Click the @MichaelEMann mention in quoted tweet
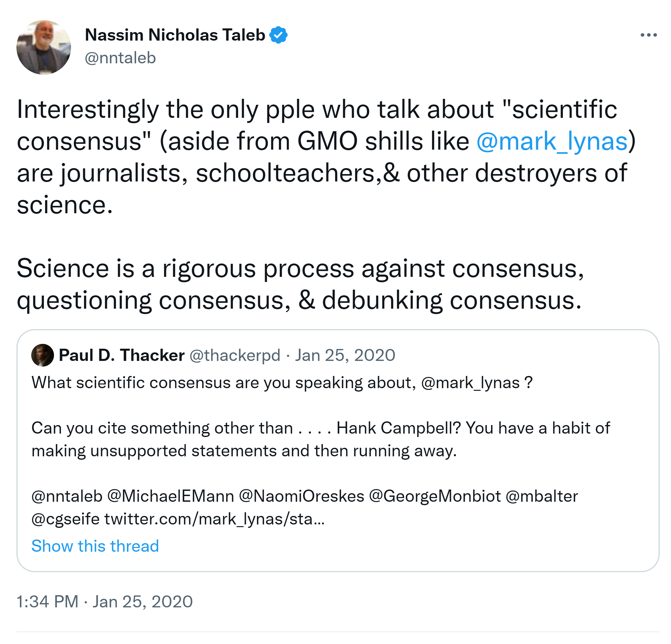 [x=170, y=496]
